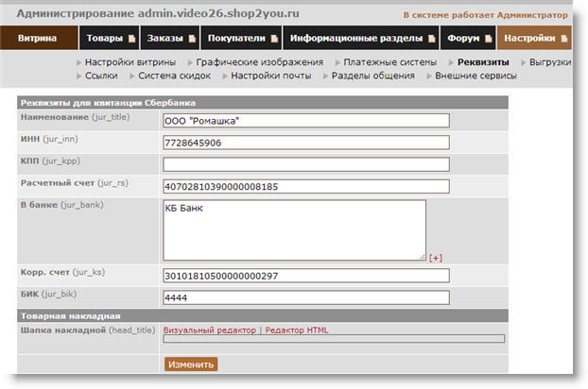Click the Корр. счет input field
Image resolution: width=588 pixels, height=389 pixels.
click(306, 276)
